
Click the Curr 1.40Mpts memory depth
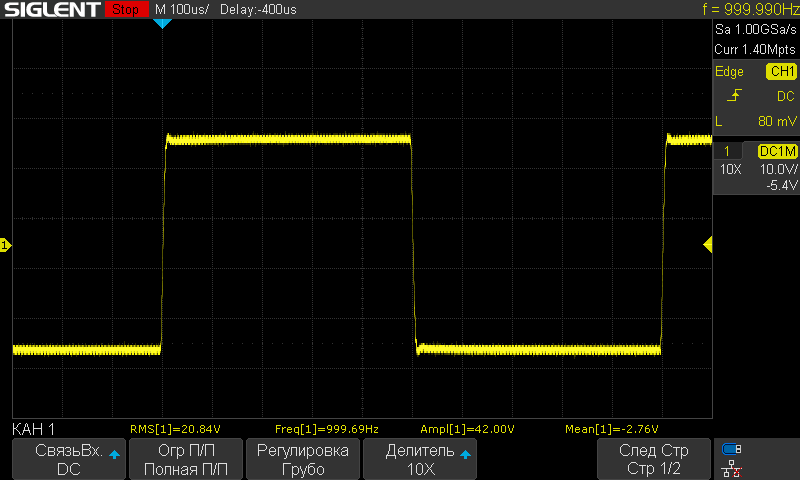755,49
